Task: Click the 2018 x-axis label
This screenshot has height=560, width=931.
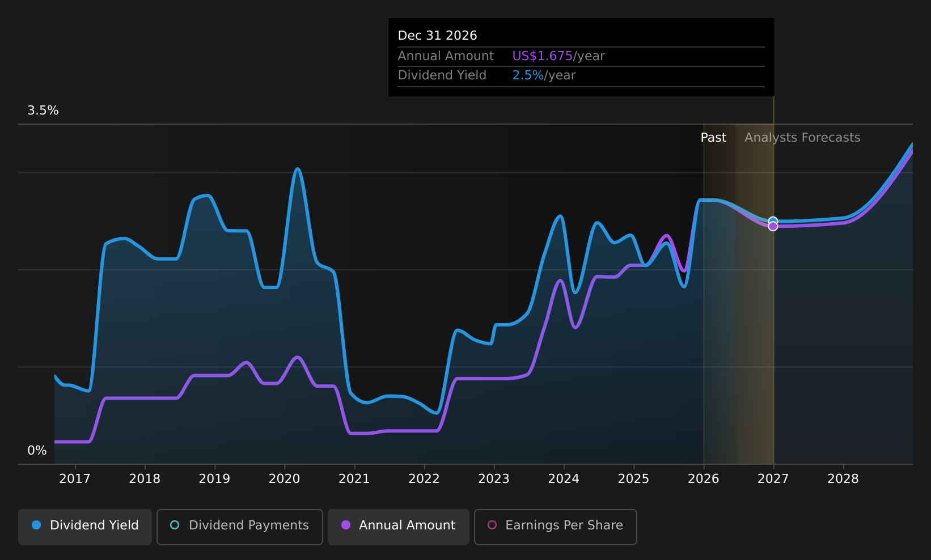Action: point(145,479)
